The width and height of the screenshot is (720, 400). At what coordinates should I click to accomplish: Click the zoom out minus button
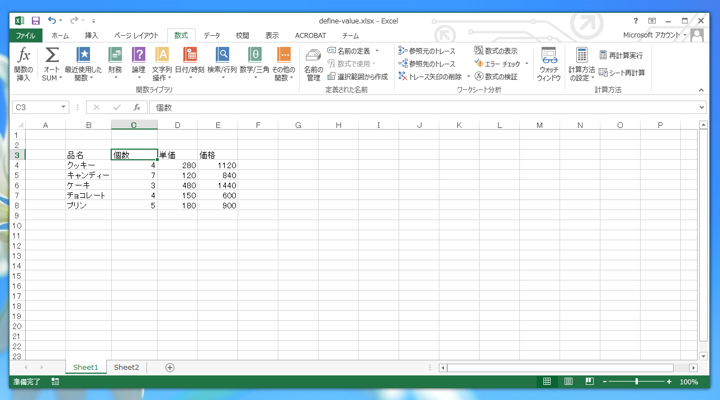[x=605, y=382]
